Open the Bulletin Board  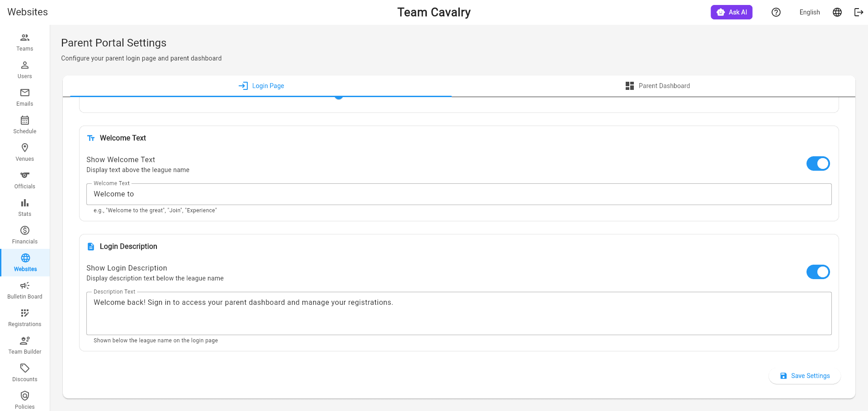[x=25, y=290]
